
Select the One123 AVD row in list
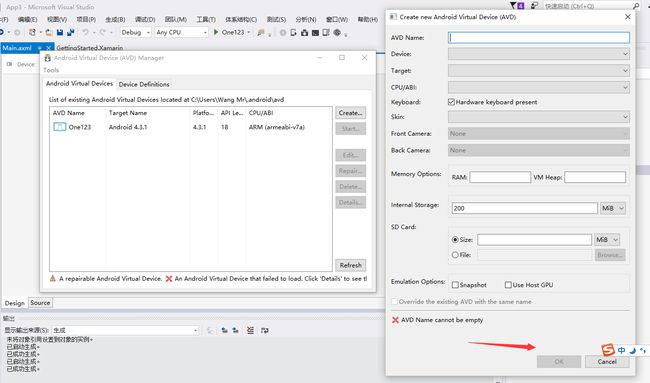pos(191,127)
